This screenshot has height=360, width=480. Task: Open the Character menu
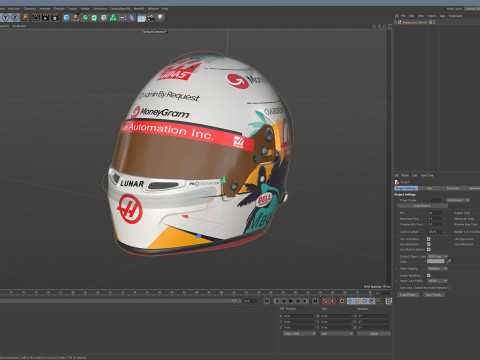30,9
